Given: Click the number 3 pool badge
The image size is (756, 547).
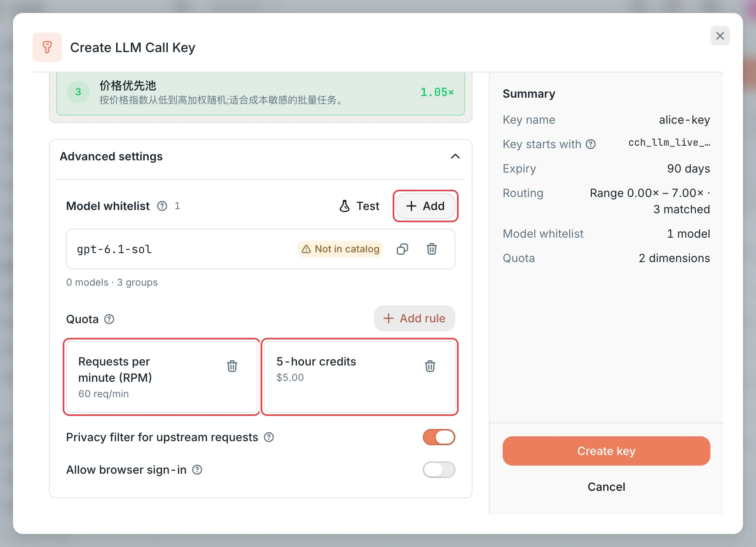Looking at the screenshot, I should (78, 92).
